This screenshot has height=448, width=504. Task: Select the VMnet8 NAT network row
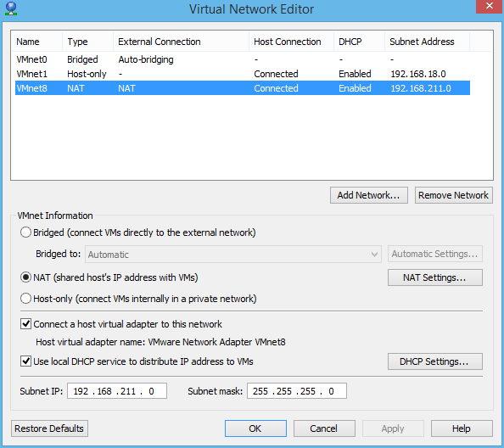[243, 88]
